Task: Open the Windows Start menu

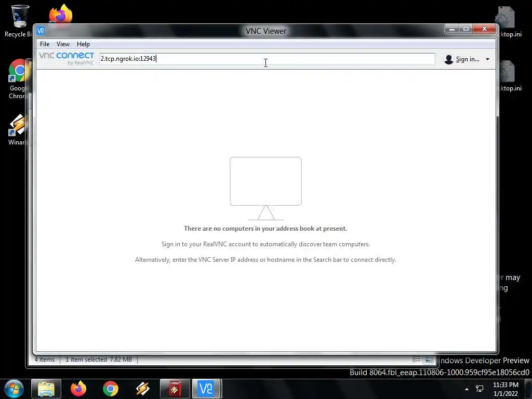Action: pos(14,389)
